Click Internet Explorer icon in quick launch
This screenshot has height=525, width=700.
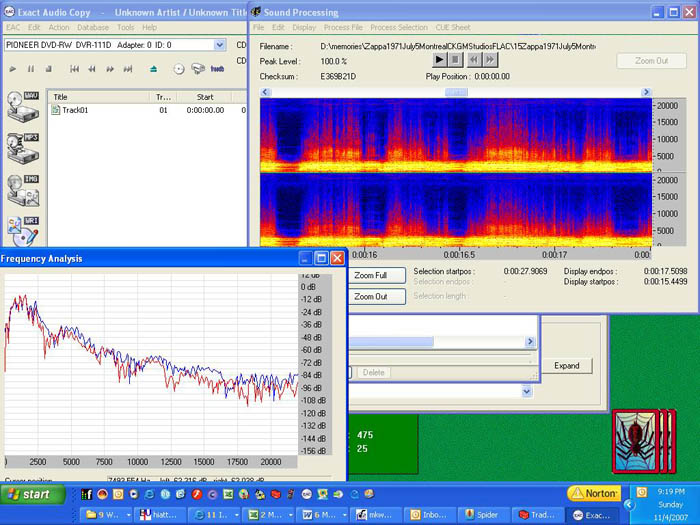coord(150,494)
